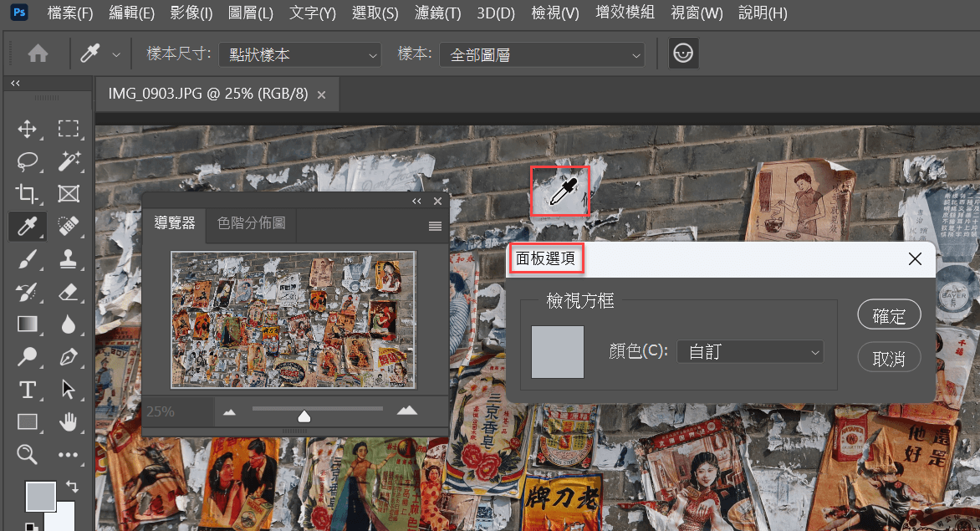The width and height of the screenshot is (980, 531).
Task: Open the 3D(D) menu
Action: pyautogui.click(x=496, y=13)
